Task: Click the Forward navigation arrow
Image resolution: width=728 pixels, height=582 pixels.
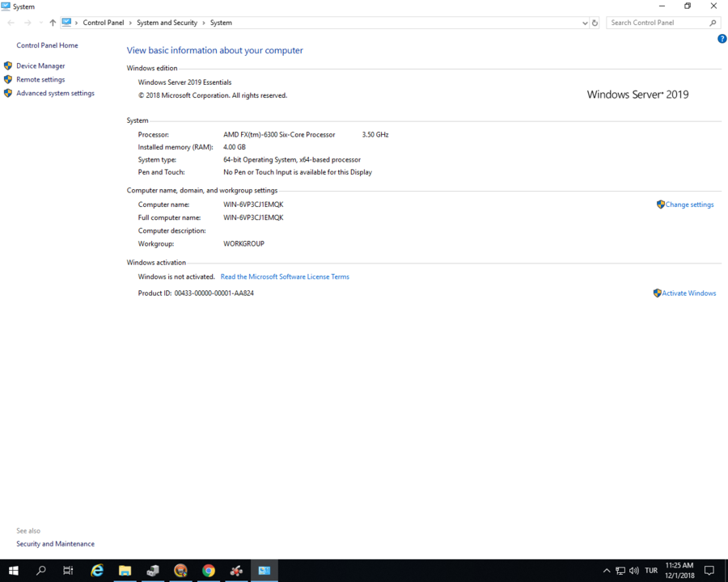Action: tap(28, 23)
